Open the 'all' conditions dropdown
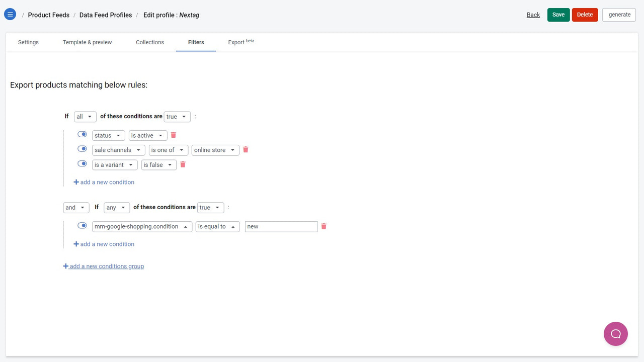This screenshot has height=362, width=644. point(85,116)
